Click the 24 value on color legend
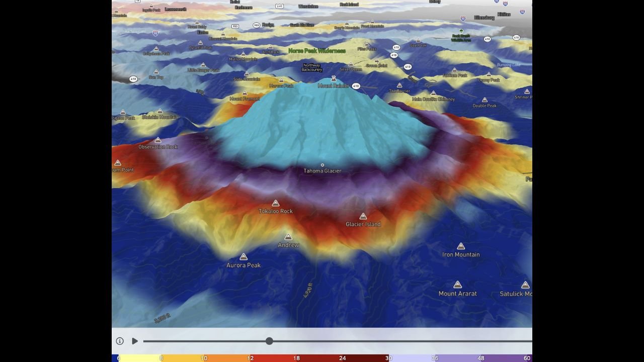The height and width of the screenshot is (362, 644). coord(342,358)
